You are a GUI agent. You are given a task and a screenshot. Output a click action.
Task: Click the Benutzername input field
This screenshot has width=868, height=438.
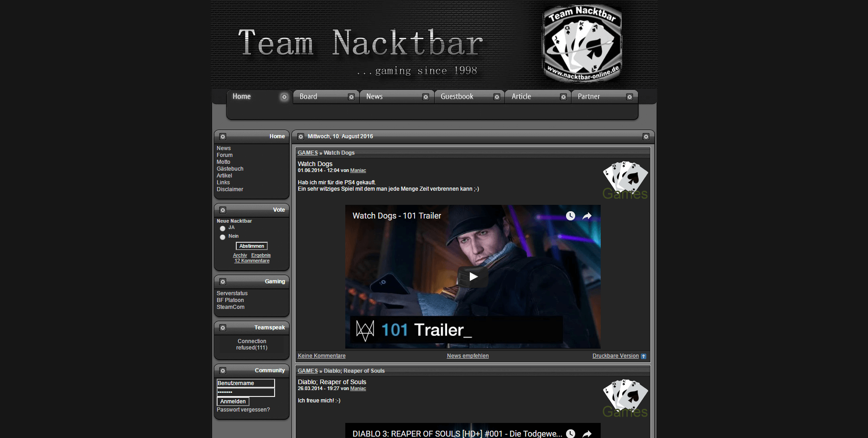click(245, 383)
